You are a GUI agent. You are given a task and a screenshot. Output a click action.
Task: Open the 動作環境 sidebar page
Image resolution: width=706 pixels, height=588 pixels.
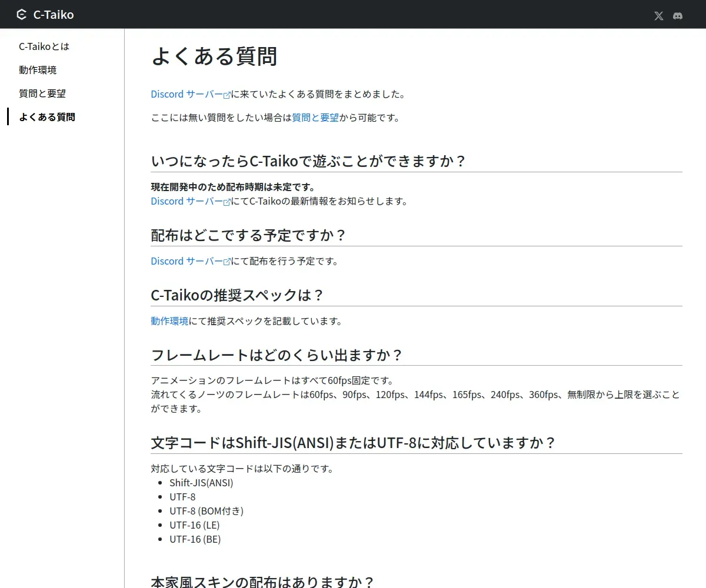pyautogui.click(x=38, y=70)
